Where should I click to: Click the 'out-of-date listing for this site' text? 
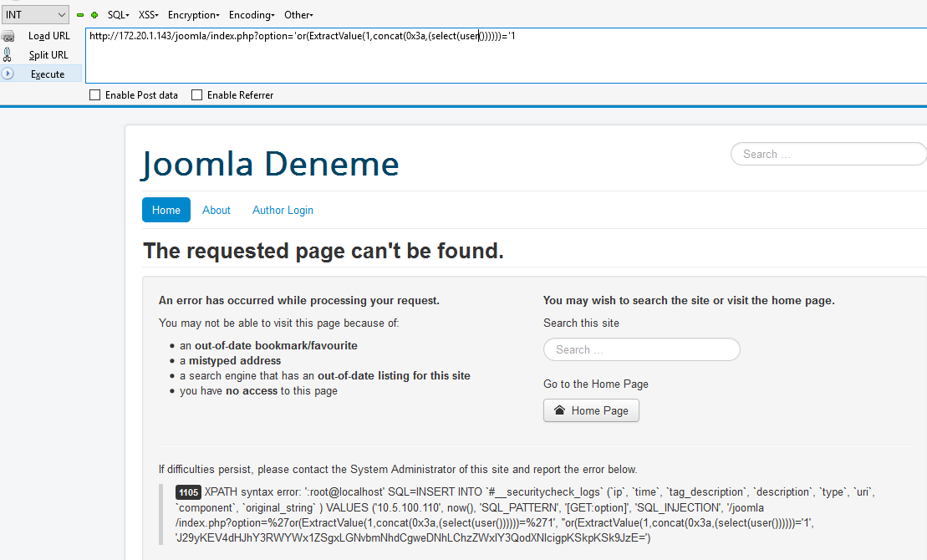tap(394, 375)
